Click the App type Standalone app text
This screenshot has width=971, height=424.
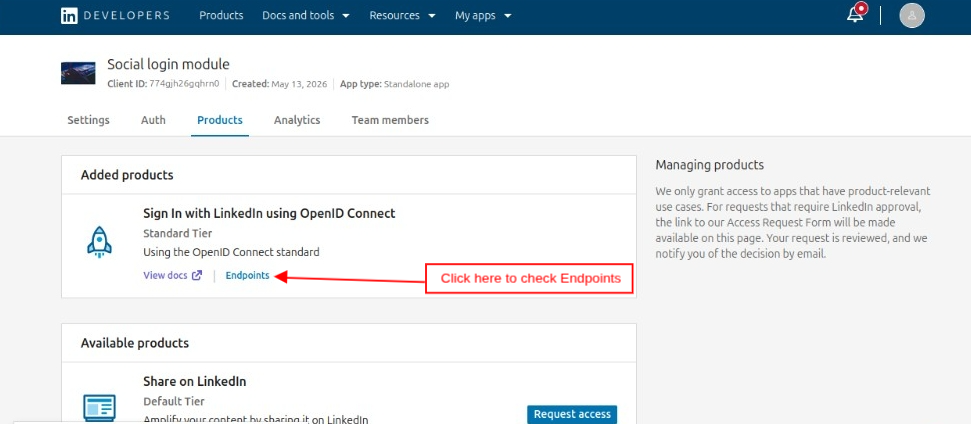coord(394,84)
